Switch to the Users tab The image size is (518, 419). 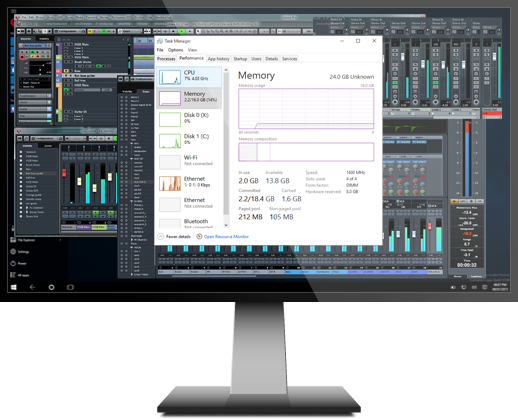(x=256, y=59)
